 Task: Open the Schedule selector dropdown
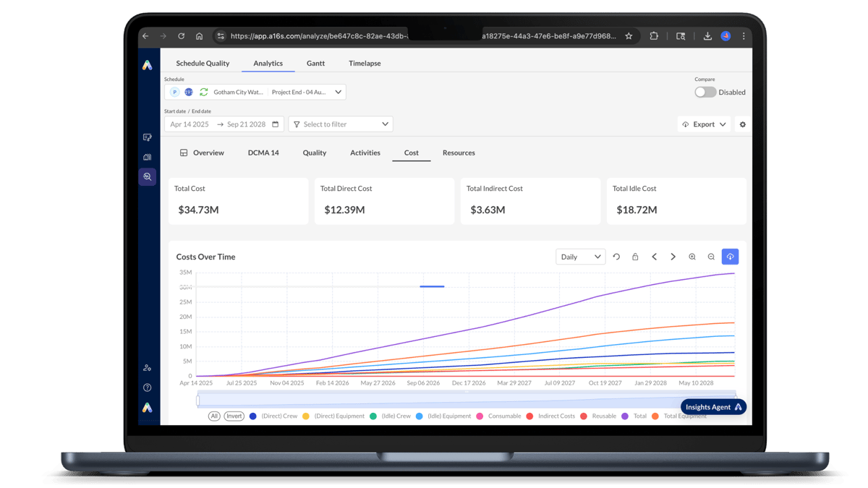click(255, 92)
